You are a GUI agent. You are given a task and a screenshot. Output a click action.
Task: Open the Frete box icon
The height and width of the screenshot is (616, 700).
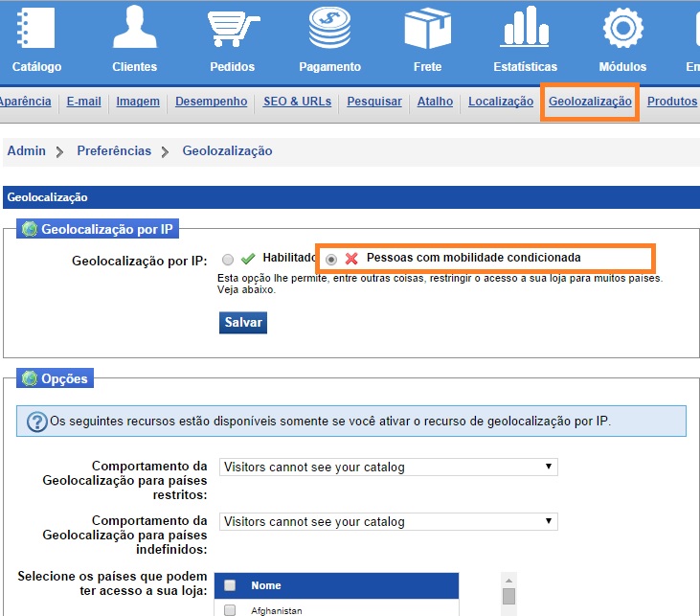tap(428, 28)
